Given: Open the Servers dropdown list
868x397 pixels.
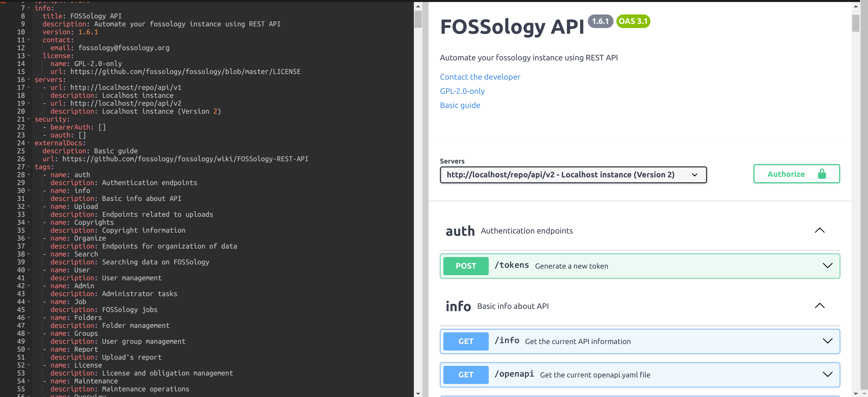Looking at the screenshot, I should pos(573,175).
